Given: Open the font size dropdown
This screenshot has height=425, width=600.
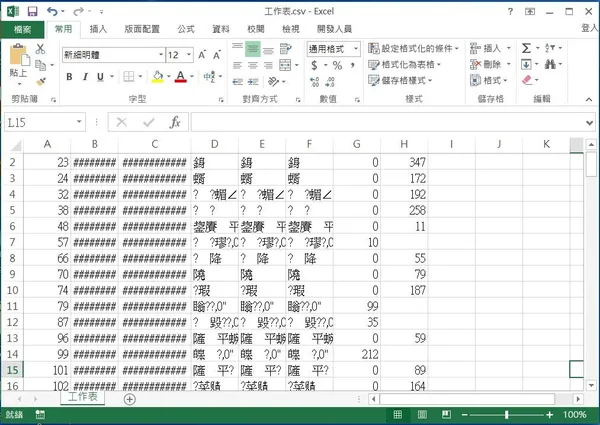Looking at the screenshot, I should 188,55.
